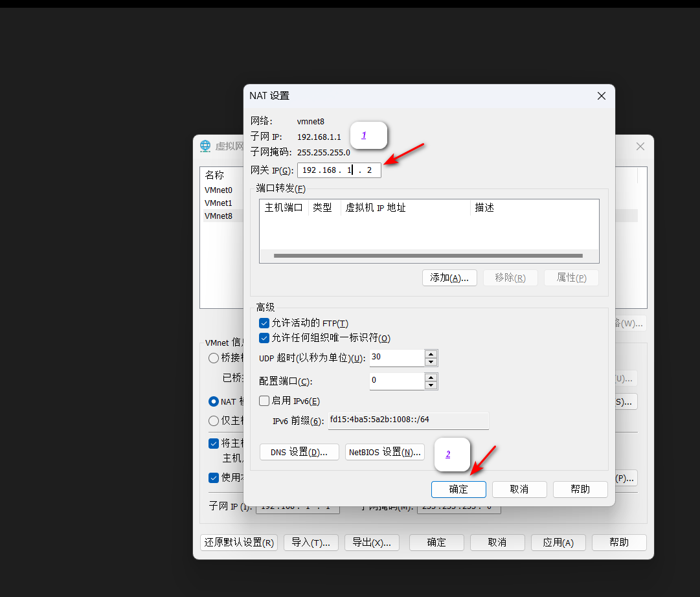Increase 配置端口 value with up arrow
This screenshot has height=597, width=700.
coord(431,377)
